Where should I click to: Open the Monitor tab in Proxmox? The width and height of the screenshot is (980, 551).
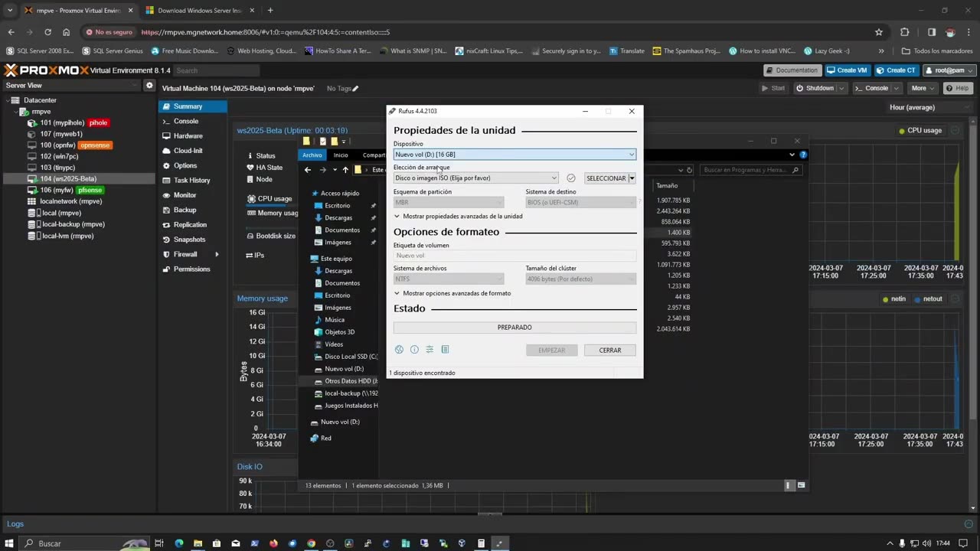pyautogui.click(x=193, y=195)
